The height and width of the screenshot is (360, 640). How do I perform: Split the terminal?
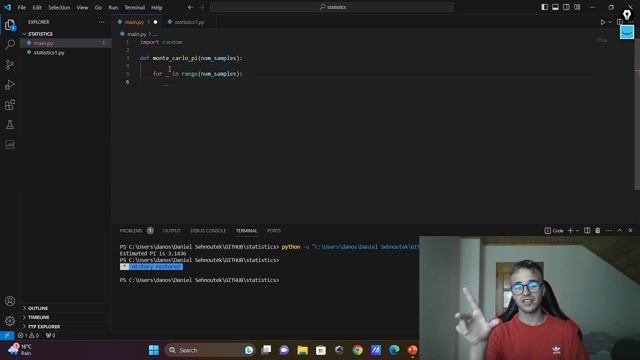587,231
